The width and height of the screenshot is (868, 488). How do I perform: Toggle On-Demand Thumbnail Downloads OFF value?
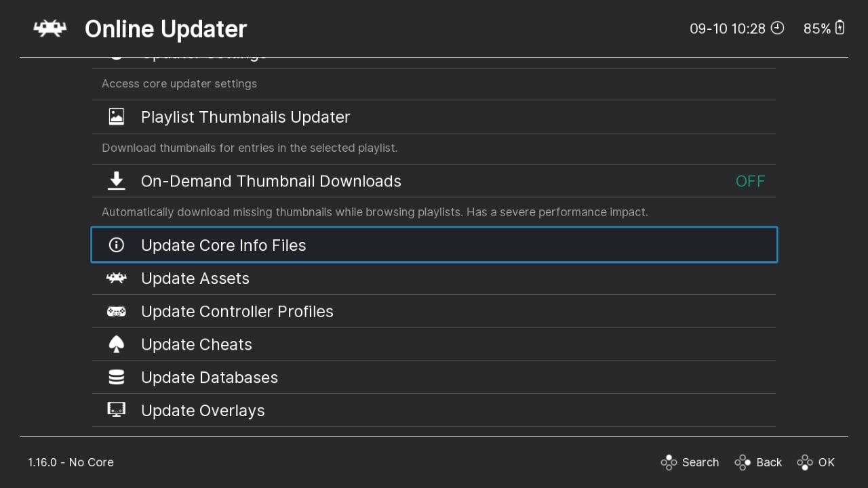click(750, 181)
